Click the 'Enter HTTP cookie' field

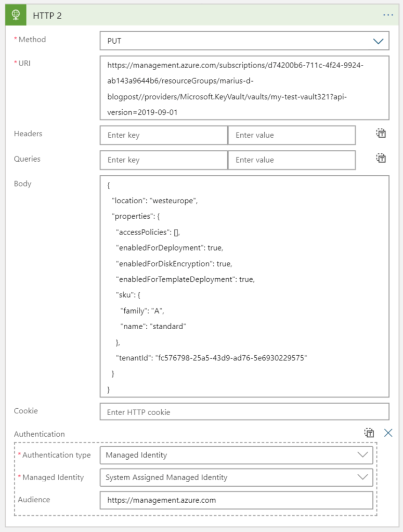coord(244,412)
